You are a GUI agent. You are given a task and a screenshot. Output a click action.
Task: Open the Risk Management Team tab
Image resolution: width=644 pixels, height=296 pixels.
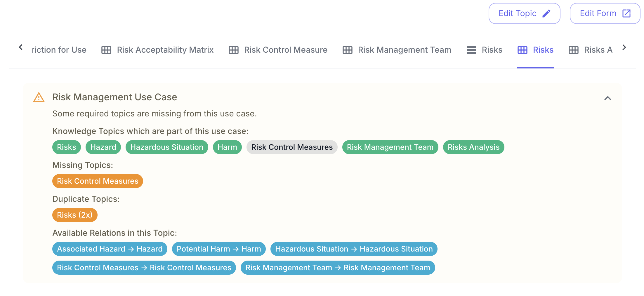tap(405, 50)
